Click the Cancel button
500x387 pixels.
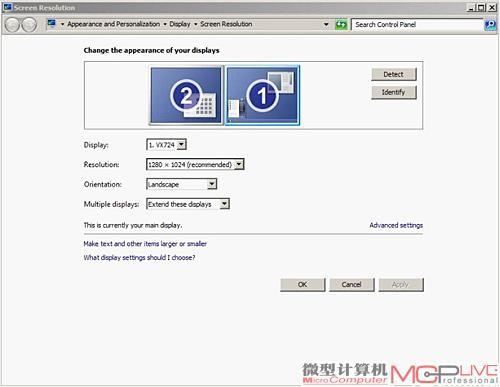click(x=352, y=285)
